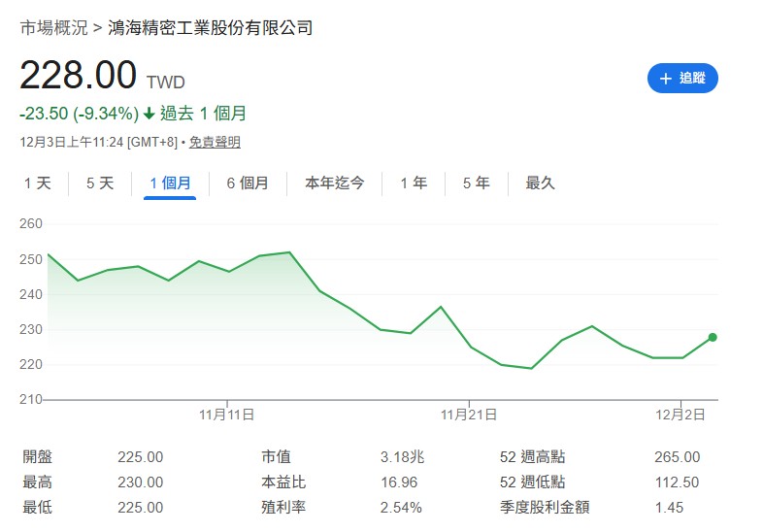This screenshot has height=532, width=763.
Task: Click the 市值 value 3.18兆
Action: 403,457
